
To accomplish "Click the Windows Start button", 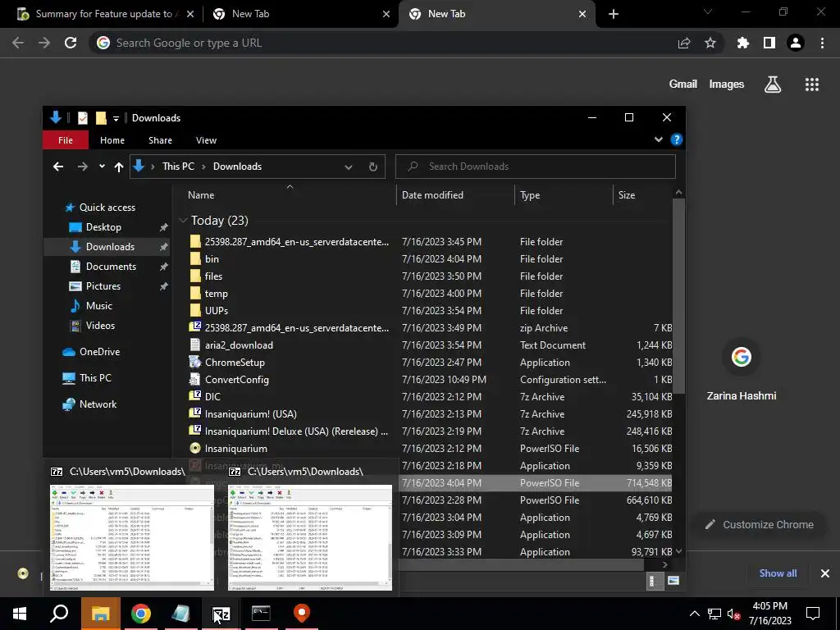I will (x=20, y=614).
